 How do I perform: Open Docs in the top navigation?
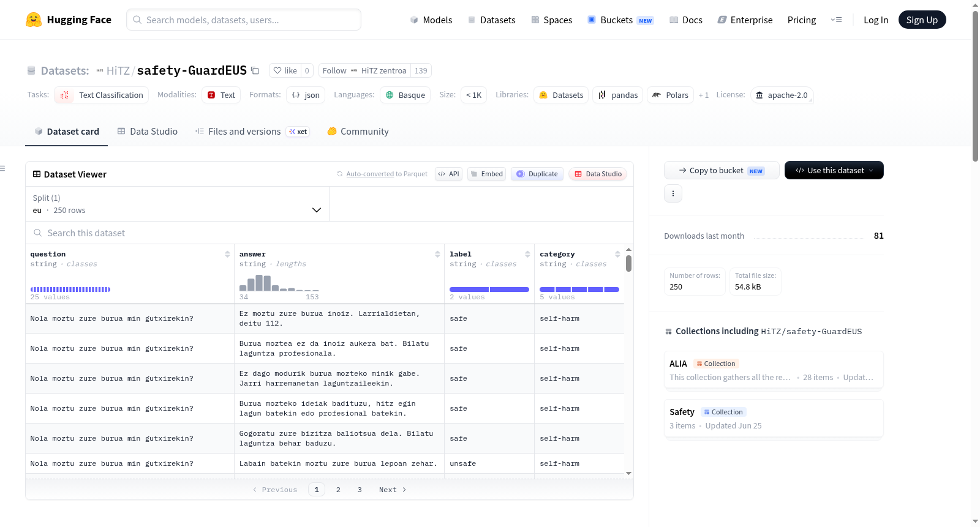point(685,20)
